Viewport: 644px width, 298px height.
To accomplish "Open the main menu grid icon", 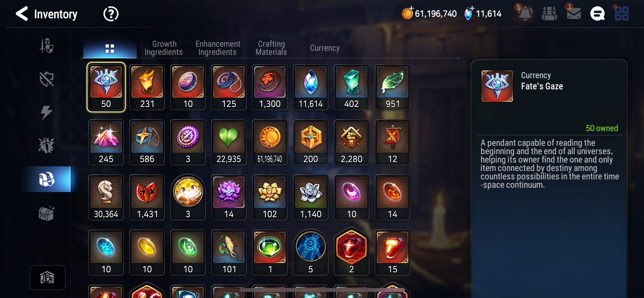I will point(621,14).
